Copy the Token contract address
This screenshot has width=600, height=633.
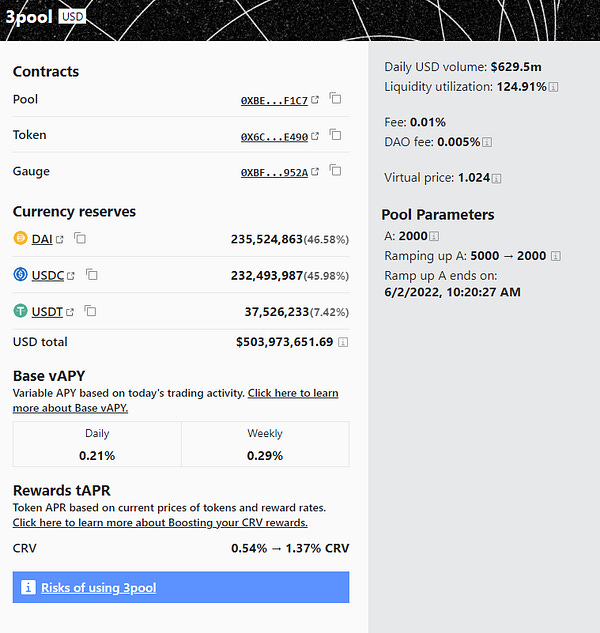[336, 134]
